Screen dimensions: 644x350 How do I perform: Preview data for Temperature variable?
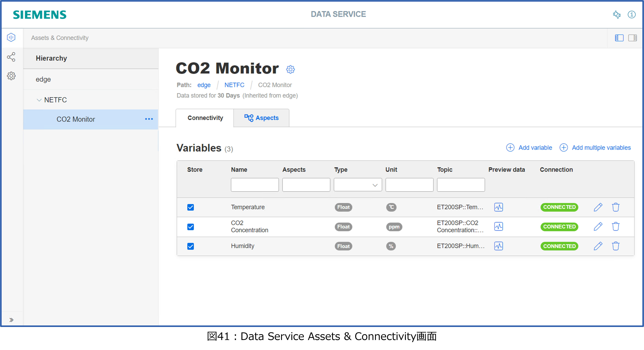tap(498, 207)
